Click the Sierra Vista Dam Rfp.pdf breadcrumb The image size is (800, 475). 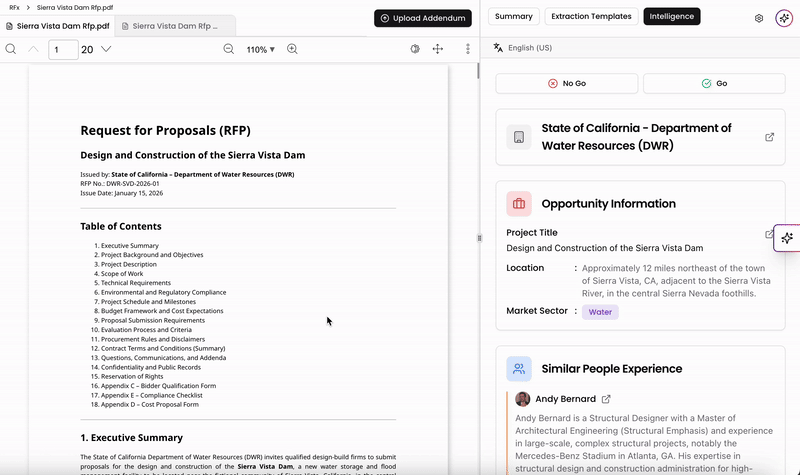click(x=75, y=8)
